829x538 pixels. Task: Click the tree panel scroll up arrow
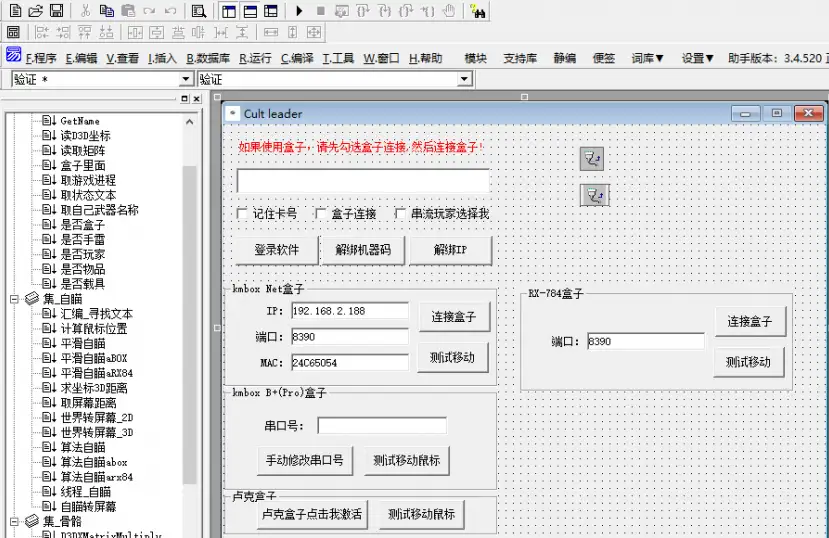click(189, 122)
